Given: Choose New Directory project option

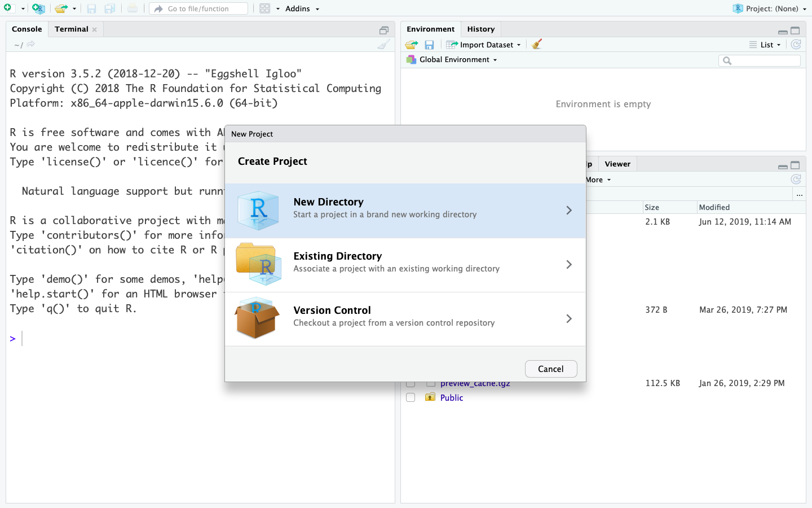Looking at the screenshot, I should click(405, 211).
